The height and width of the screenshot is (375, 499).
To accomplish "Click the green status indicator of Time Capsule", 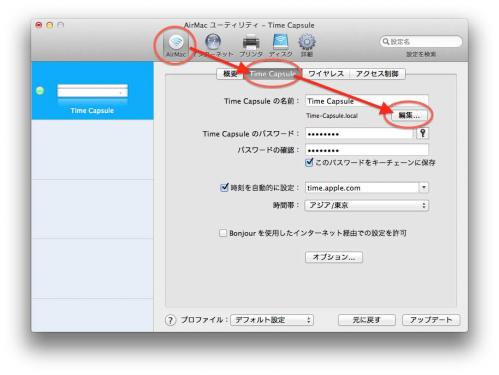I will click(x=40, y=91).
